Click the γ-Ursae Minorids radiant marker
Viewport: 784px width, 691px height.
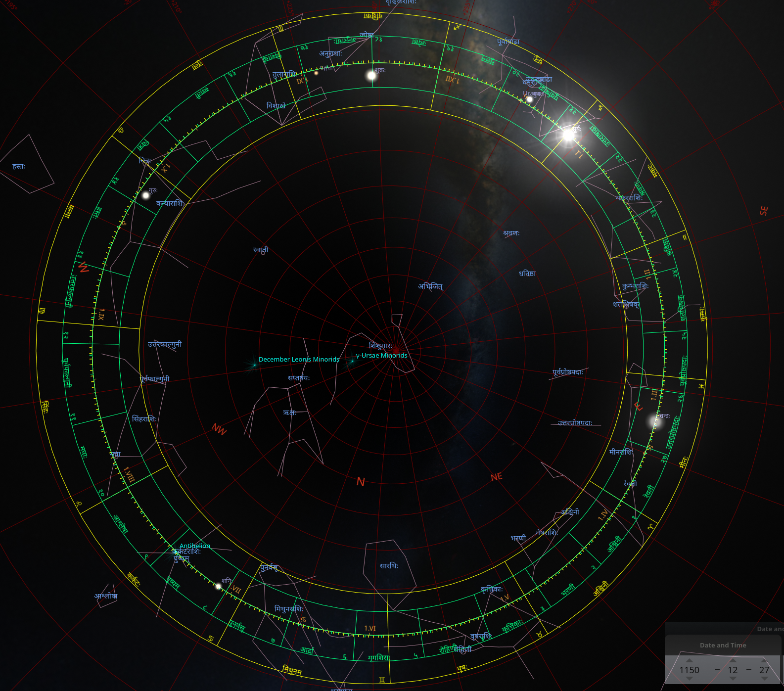click(352, 361)
